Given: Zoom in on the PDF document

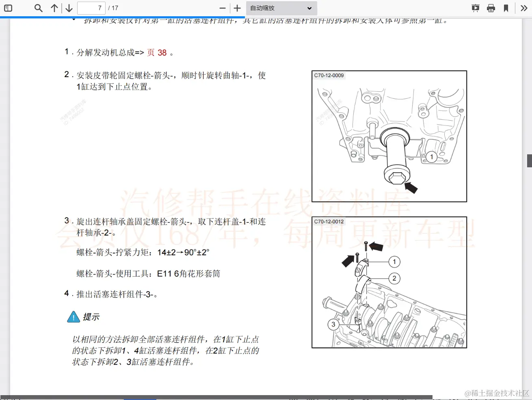Looking at the screenshot, I should pos(237,8).
